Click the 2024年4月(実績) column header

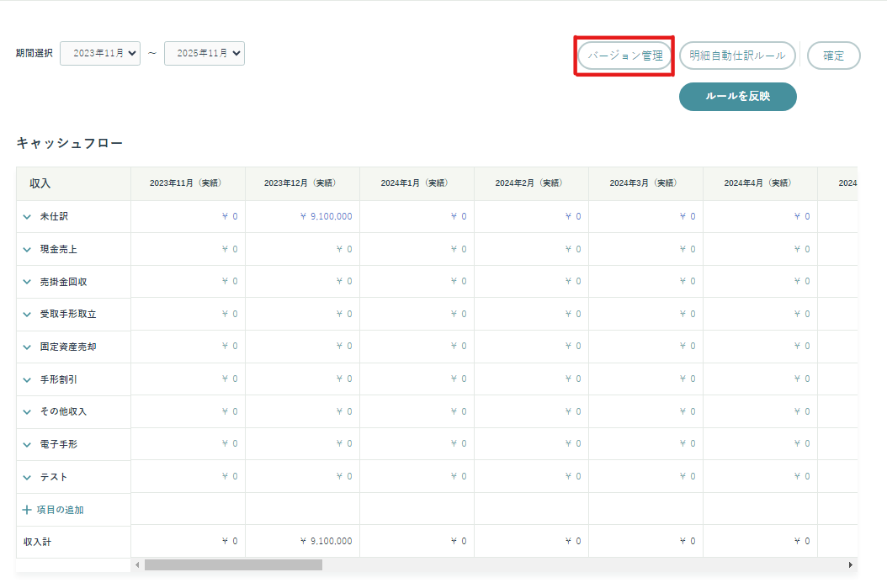[x=758, y=183]
